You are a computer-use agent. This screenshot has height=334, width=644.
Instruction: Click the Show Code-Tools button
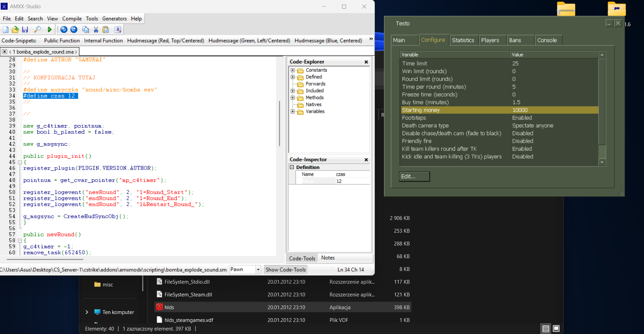tap(285, 270)
